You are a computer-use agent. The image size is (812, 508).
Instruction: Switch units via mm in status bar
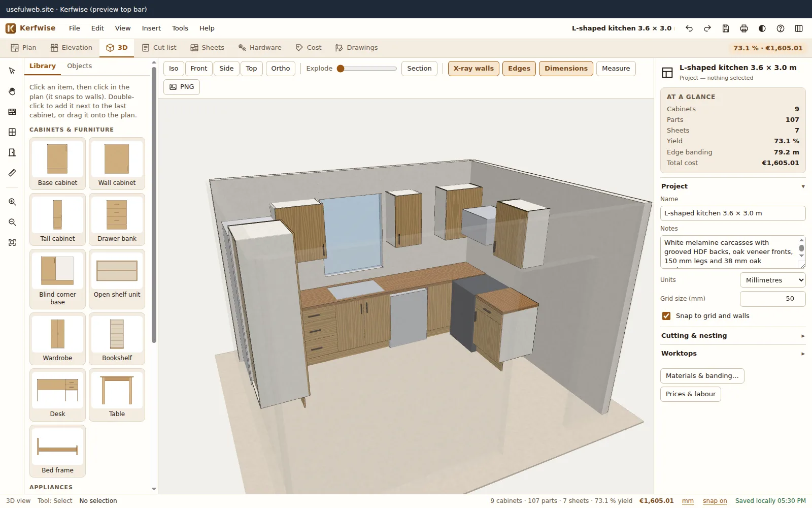click(688, 501)
